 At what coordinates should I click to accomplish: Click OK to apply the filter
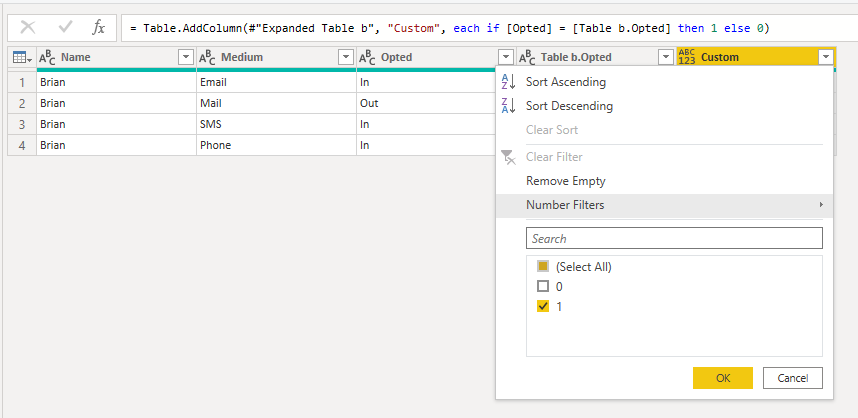[723, 378]
